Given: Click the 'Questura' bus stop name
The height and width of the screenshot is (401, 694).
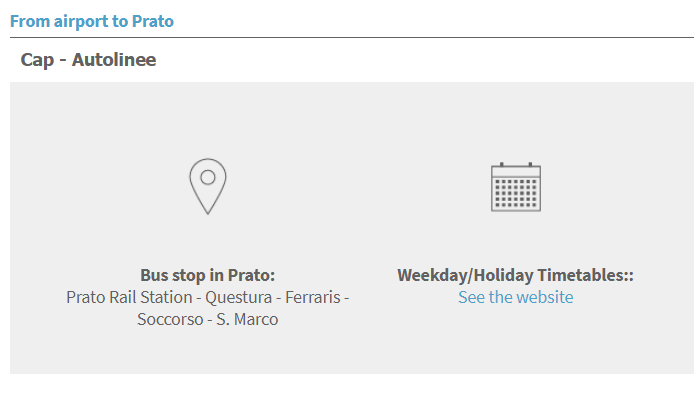Looking at the screenshot, I should click(239, 297).
